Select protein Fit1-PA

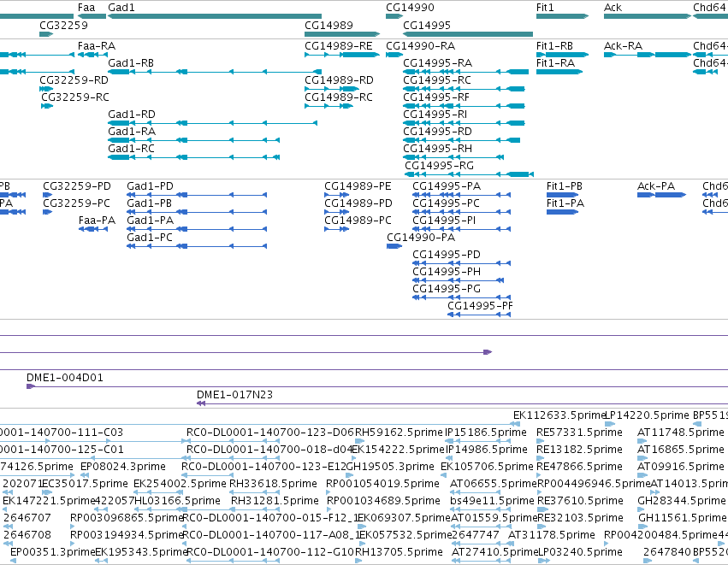click(562, 212)
